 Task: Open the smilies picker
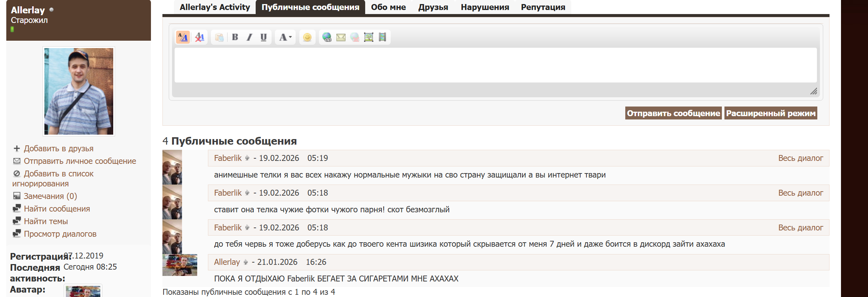[307, 37]
